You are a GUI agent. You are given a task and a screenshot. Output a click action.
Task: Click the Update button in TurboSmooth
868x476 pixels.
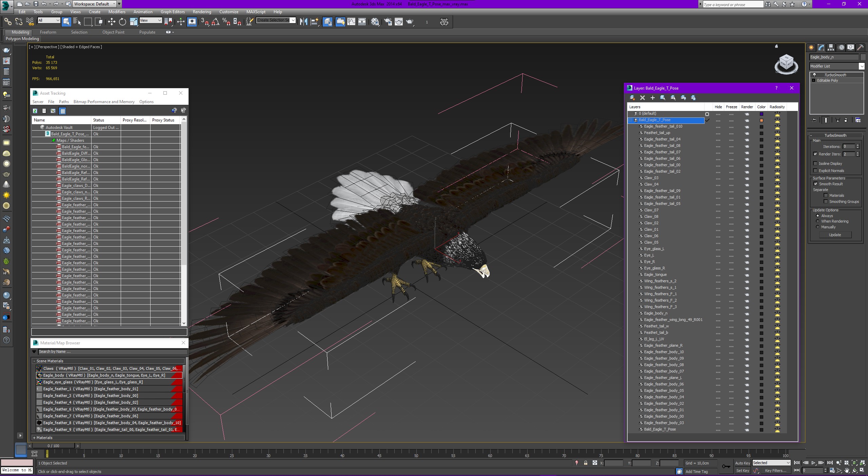[835, 235]
